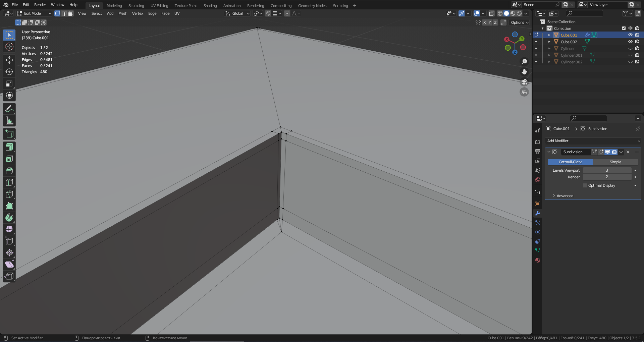Select the Move tool in toolbar
This screenshot has height=342, width=644.
(9, 60)
